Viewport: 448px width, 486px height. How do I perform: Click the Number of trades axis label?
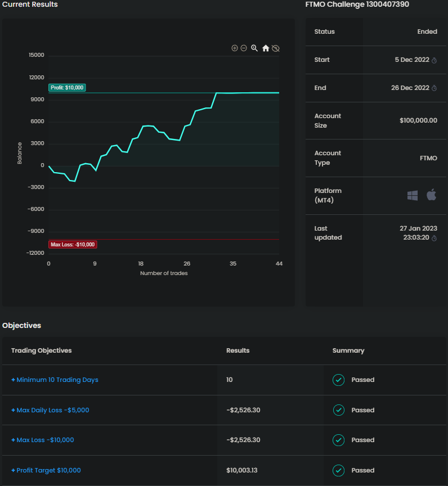tap(164, 273)
